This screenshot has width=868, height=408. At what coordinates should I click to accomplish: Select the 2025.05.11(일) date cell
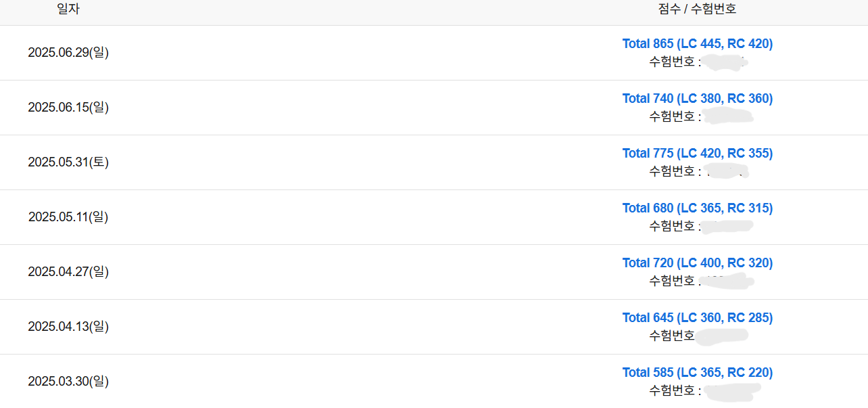[x=68, y=217]
